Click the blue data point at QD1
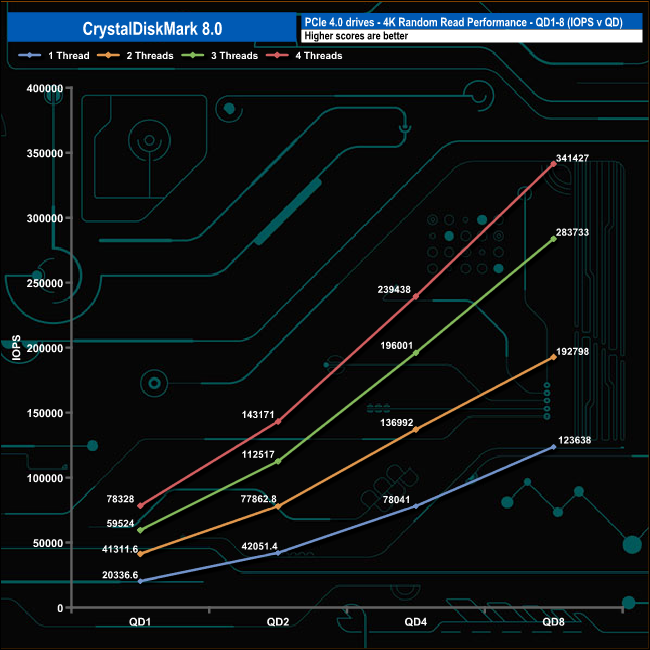The height and width of the screenshot is (650, 650). [140, 582]
